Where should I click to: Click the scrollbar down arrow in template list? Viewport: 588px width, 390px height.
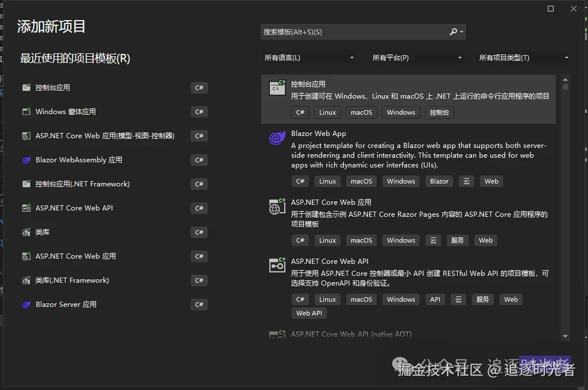565,337
